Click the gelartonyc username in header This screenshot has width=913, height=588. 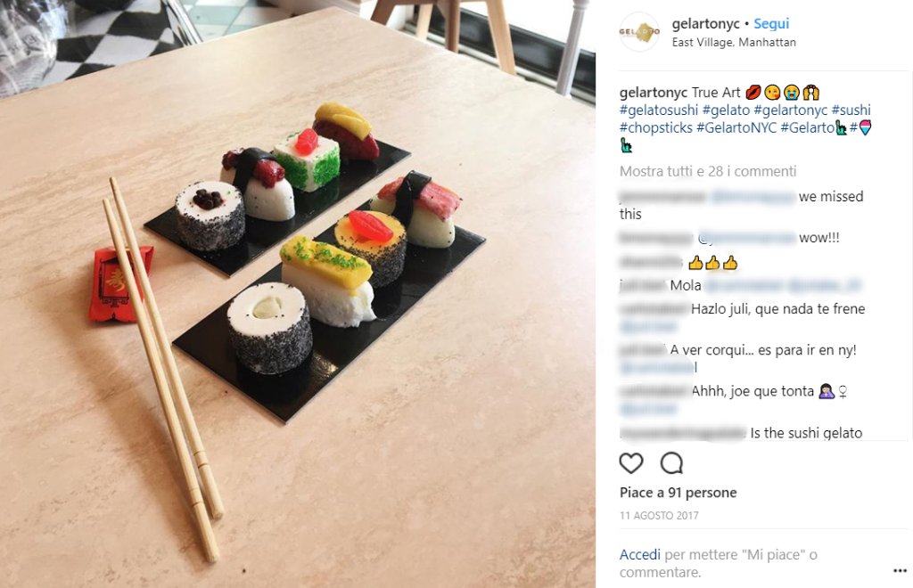pyautogui.click(x=705, y=24)
